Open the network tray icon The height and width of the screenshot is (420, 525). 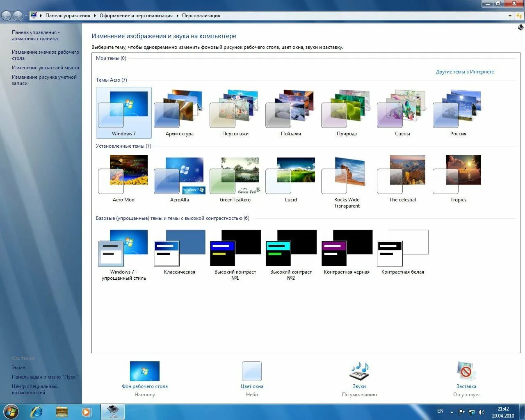(x=472, y=412)
